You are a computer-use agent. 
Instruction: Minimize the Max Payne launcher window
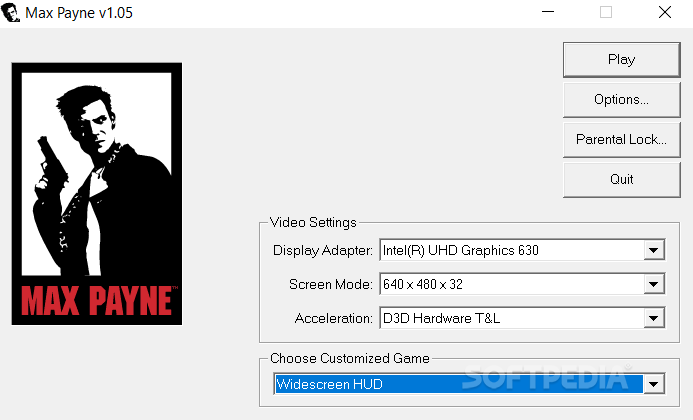(548, 12)
